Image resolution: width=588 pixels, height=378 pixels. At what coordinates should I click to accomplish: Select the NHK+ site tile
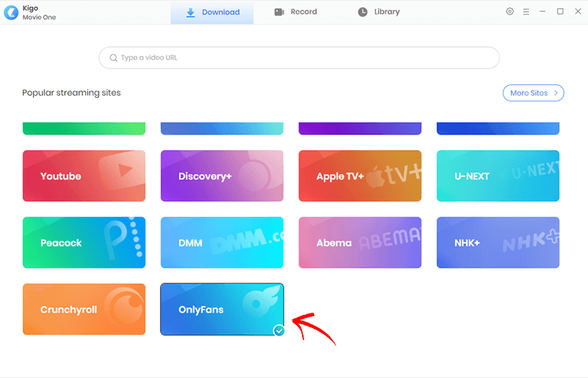[x=498, y=243]
